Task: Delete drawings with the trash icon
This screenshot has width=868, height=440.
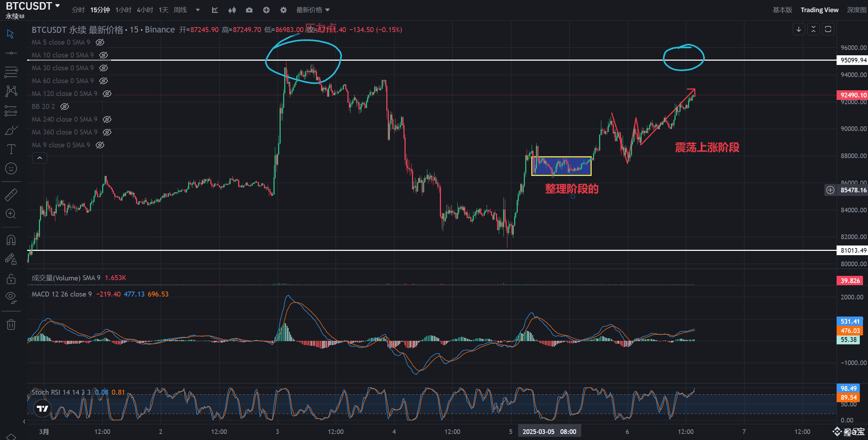Action: pos(11,324)
